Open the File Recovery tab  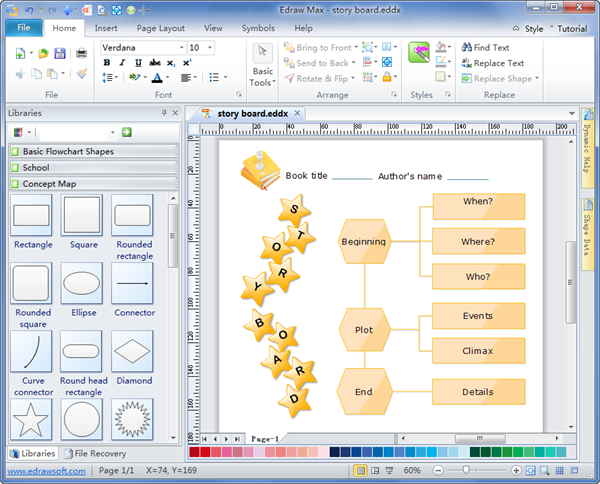point(94,453)
